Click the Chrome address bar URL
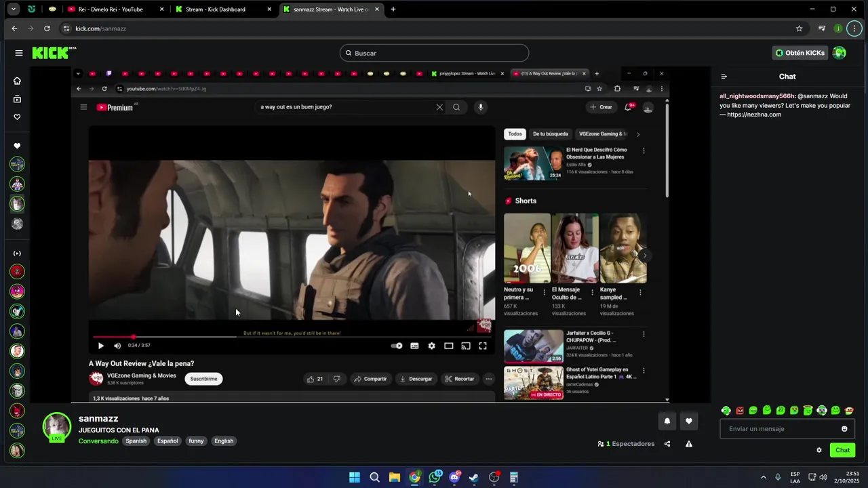Viewport: 868px width, 488px height. coord(100,28)
